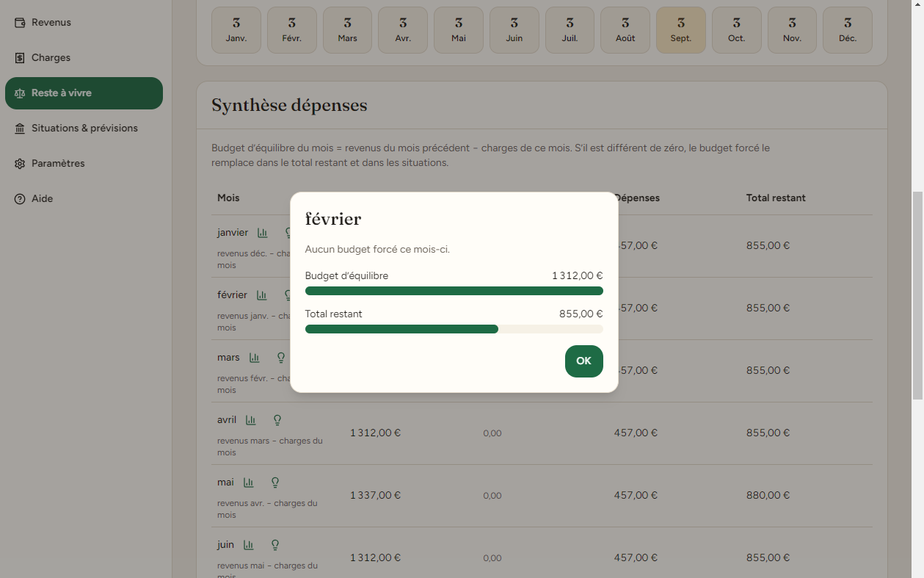Select the 3 Avr. day card
The image size is (924, 578).
pos(403,30)
